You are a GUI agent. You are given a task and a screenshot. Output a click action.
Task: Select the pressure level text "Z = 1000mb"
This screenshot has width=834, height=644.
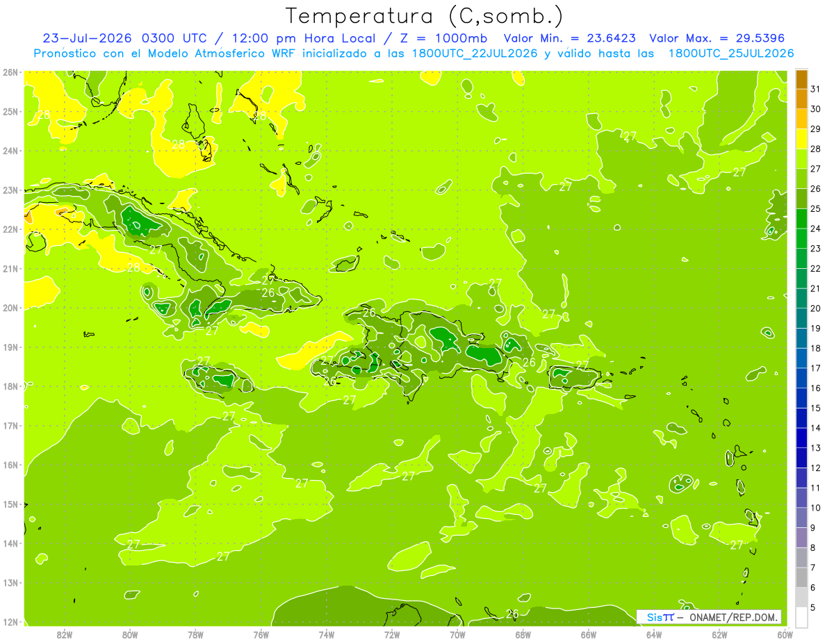(443, 38)
